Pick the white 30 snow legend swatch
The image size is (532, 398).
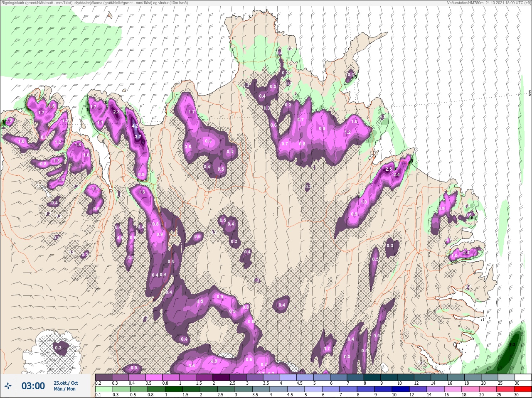coord(523,377)
